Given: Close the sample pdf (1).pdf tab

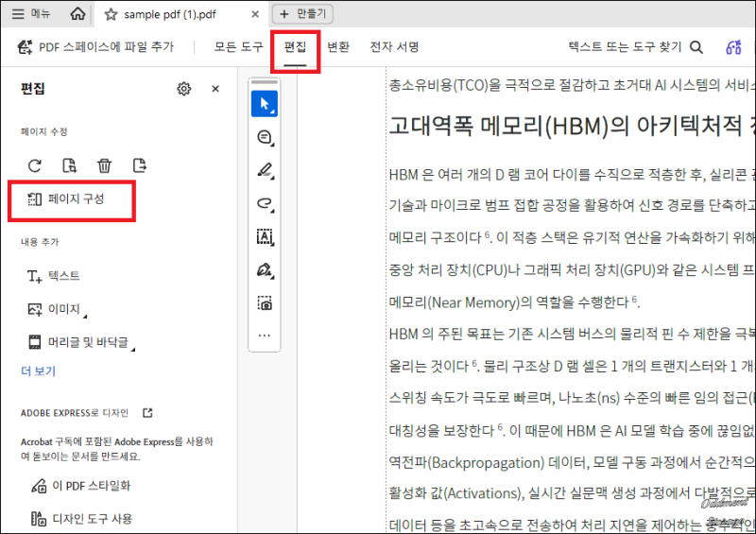Looking at the screenshot, I should pyautogui.click(x=255, y=14).
